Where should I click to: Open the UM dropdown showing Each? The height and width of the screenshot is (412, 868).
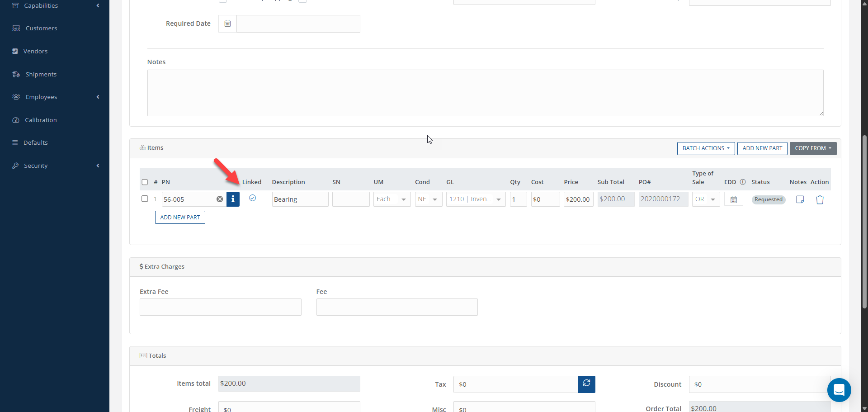392,199
